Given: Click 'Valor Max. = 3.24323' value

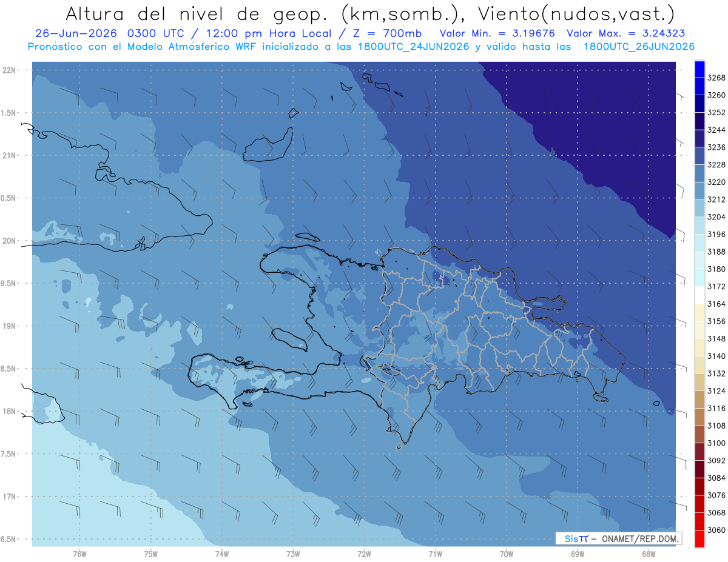Looking at the screenshot, I should [x=626, y=34].
